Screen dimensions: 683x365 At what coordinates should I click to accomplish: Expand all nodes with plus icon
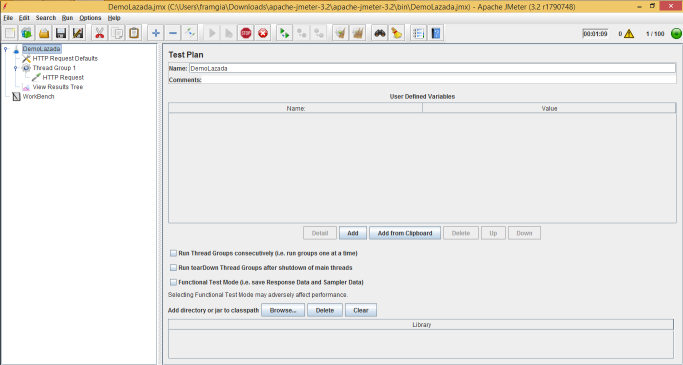(156, 33)
